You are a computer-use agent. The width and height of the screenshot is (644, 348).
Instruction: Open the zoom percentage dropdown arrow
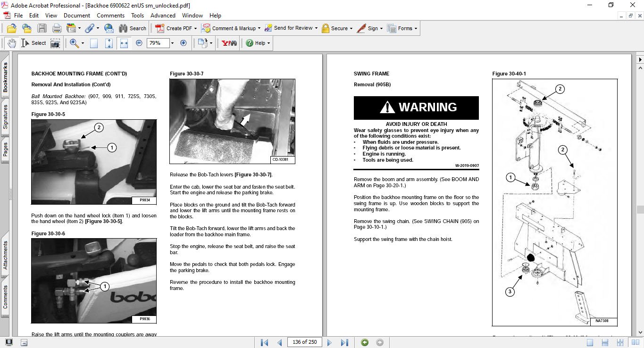point(172,43)
